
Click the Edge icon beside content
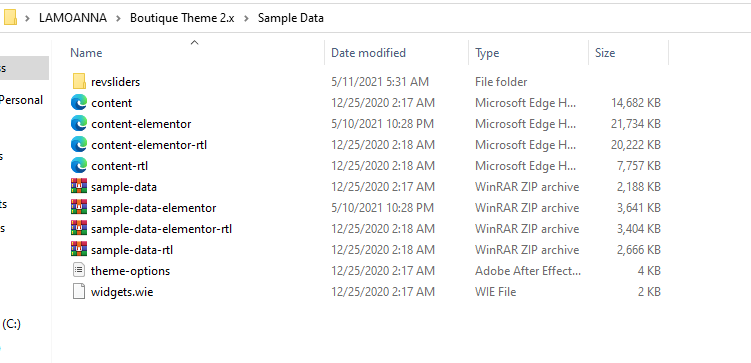(x=79, y=102)
